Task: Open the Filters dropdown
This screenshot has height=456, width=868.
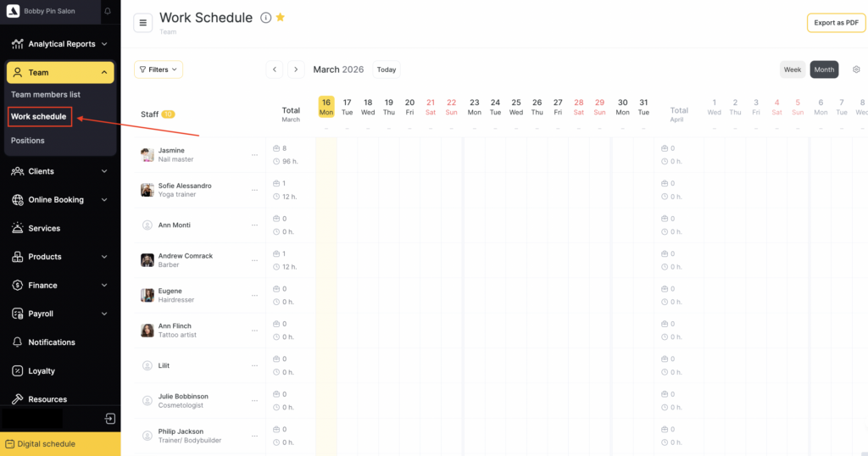Action: (159, 70)
